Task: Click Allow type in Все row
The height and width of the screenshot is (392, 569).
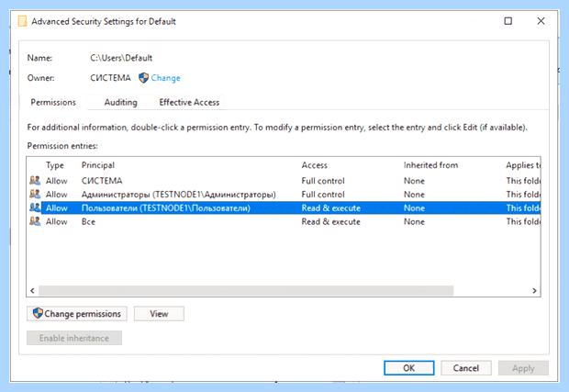Action: [57, 222]
